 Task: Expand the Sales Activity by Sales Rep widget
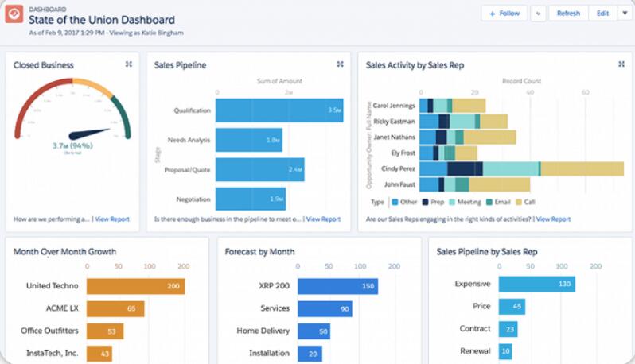pyautogui.click(x=621, y=64)
